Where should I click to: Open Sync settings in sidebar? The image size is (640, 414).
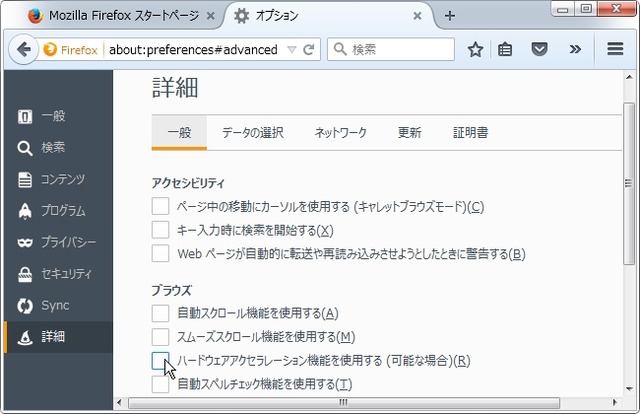[58, 305]
